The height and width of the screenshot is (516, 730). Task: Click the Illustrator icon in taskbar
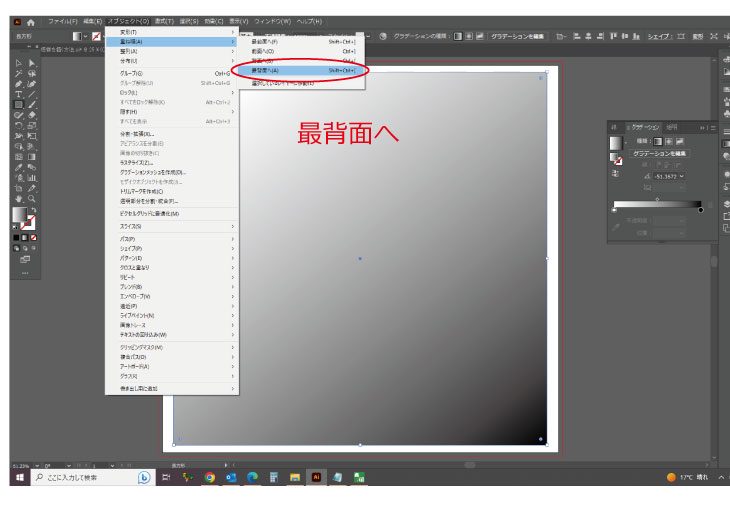click(316, 478)
